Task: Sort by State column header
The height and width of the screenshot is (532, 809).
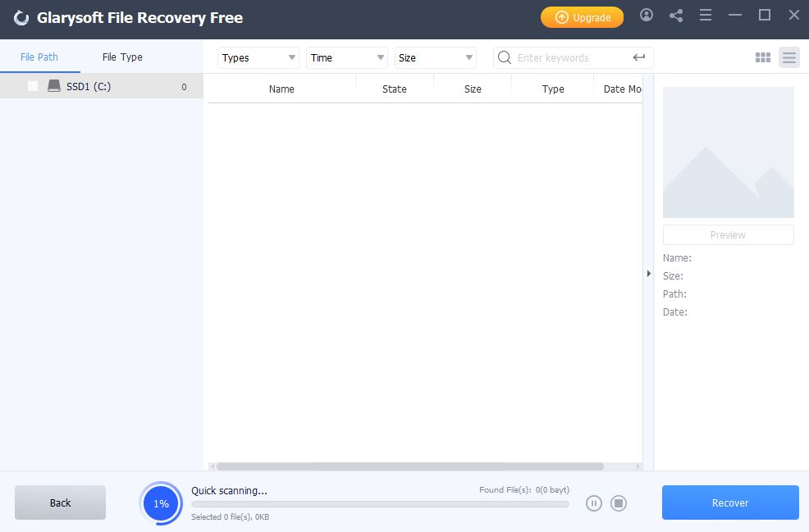Action: click(394, 89)
